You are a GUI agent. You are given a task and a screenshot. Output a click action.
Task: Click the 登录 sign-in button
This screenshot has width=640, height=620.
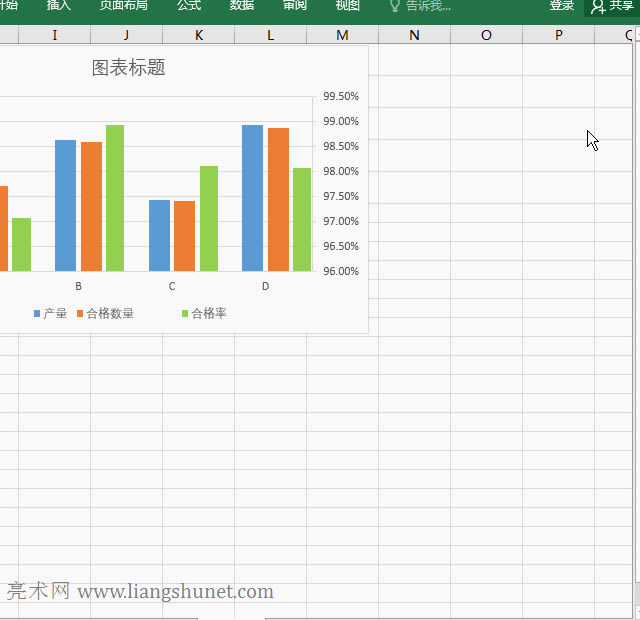click(x=562, y=6)
